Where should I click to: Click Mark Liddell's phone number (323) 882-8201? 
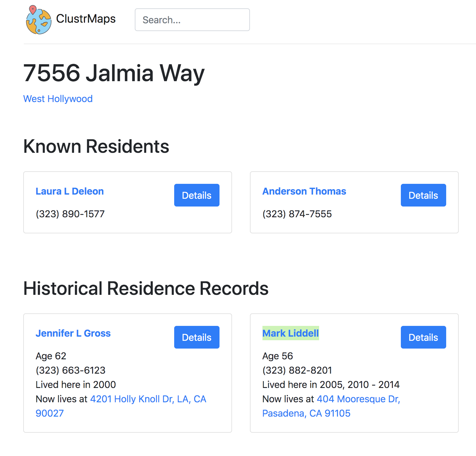297,370
